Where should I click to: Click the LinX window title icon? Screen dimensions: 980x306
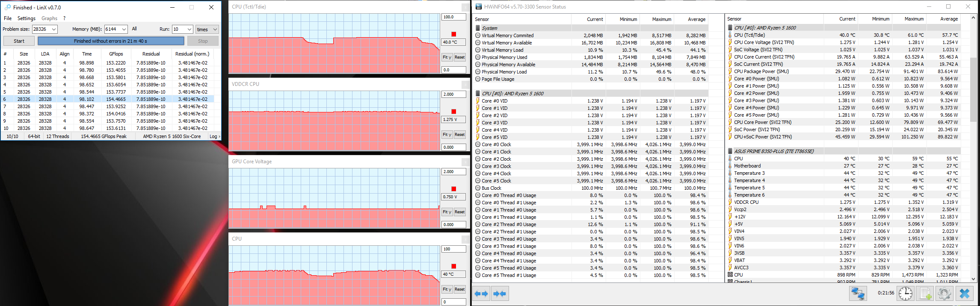[x=7, y=7]
